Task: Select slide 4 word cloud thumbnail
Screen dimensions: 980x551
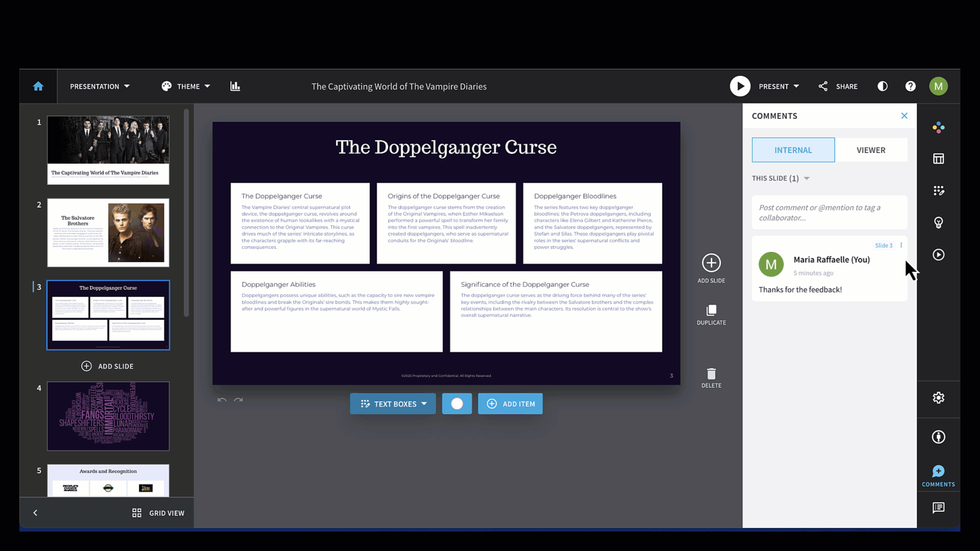Action: coord(108,416)
